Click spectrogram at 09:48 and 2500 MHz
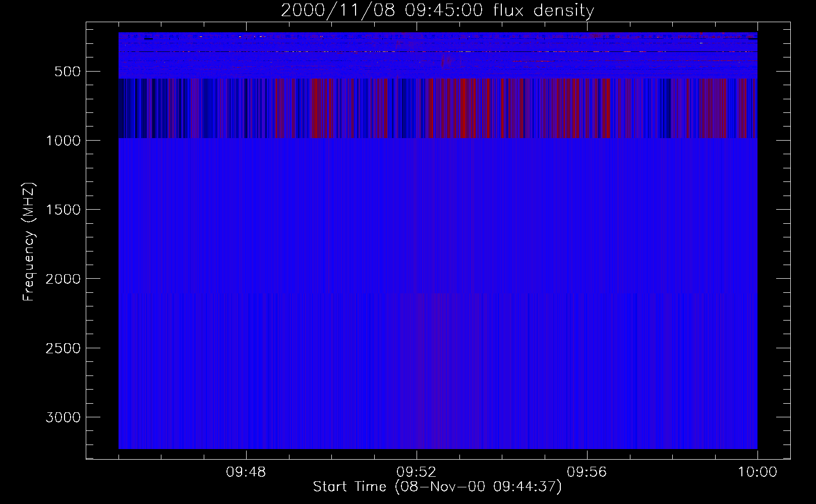 tap(246, 348)
